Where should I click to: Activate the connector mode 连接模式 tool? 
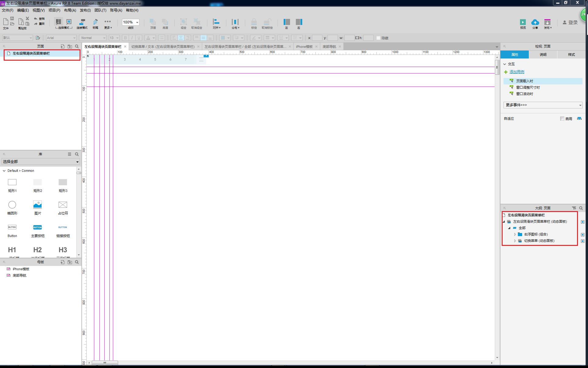pyautogui.click(x=82, y=22)
